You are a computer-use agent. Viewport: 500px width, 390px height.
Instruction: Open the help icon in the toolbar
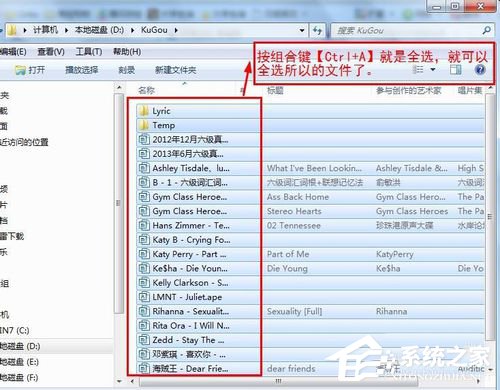click(x=480, y=70)
